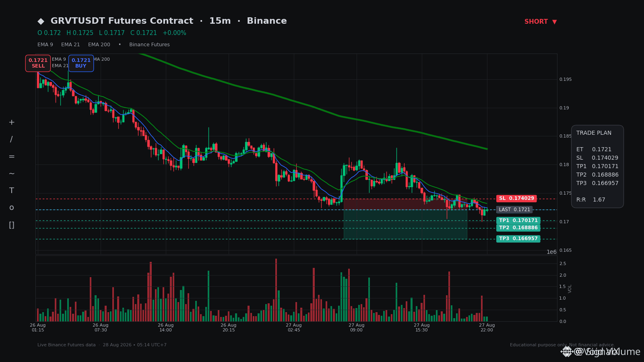Click the 0.1721 SELL button
The height and width of the screenshot is (362, 644).
38,63
